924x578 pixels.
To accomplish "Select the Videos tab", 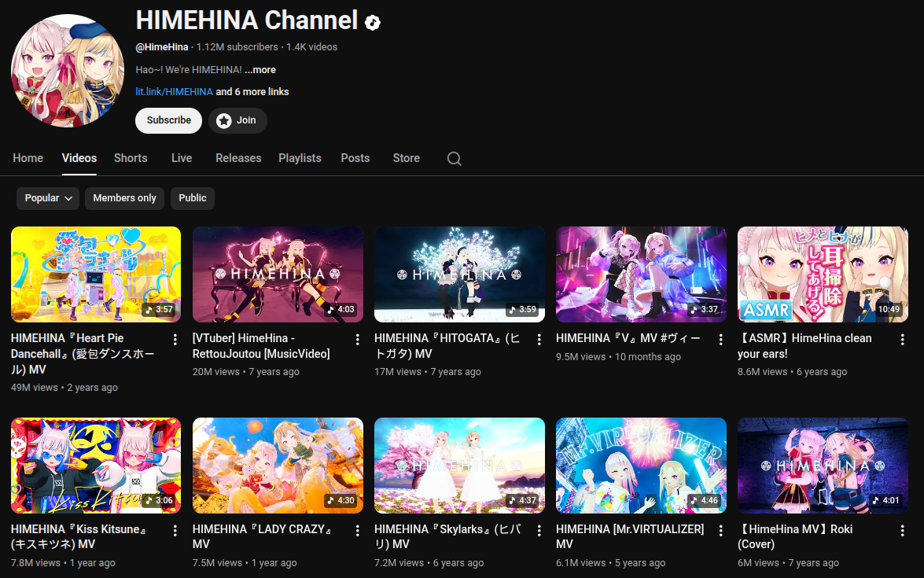I will tap(79, 158).
